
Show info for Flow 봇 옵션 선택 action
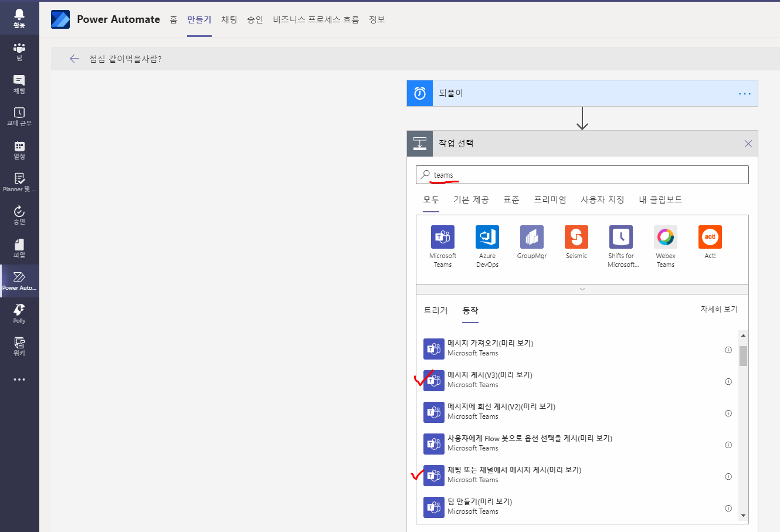(728, 445)
